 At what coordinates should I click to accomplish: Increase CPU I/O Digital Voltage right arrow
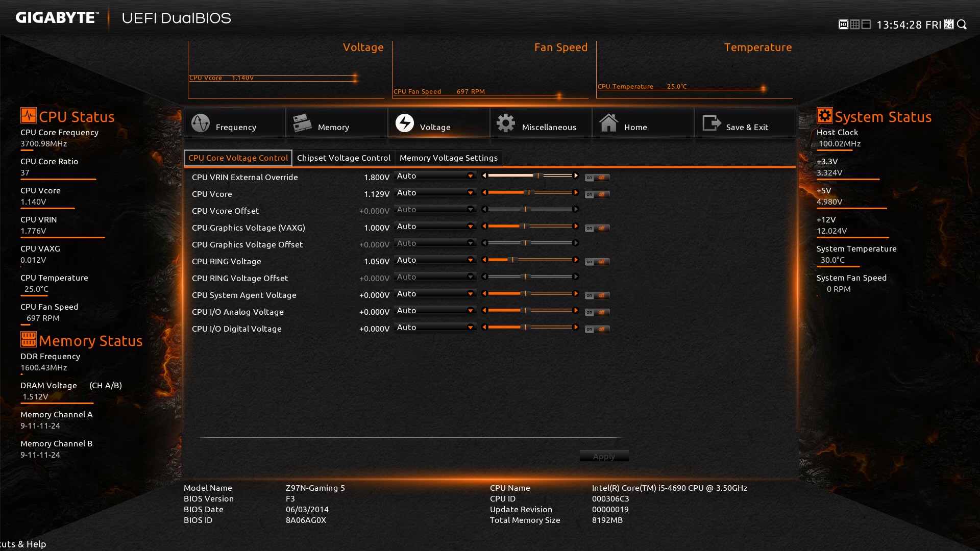coord(576,327)
